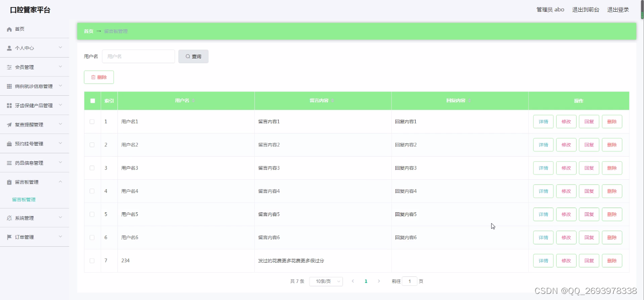Screen dimensions: 644x300
Task: Click the bell-off icon for 系统管理
Action: 9,218
